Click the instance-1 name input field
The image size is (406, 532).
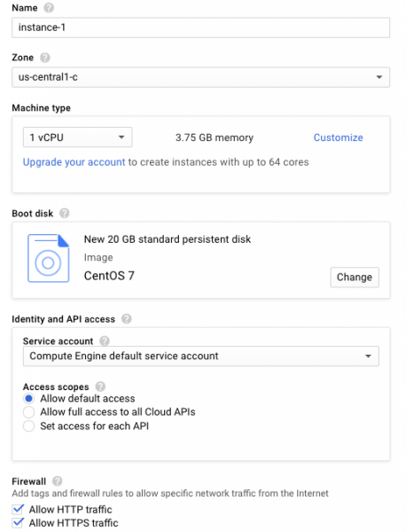(x=201, y=27)
